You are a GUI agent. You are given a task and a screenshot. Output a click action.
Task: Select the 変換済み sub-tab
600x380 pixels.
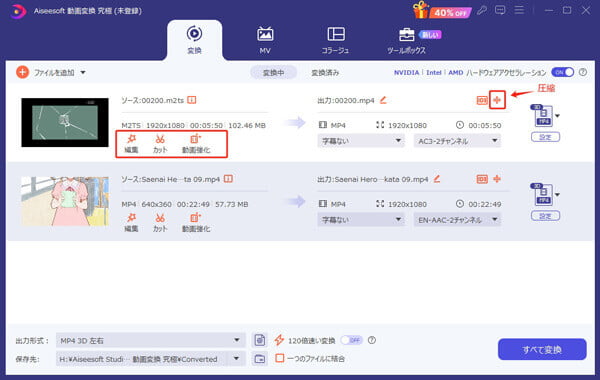pos(325,72)
